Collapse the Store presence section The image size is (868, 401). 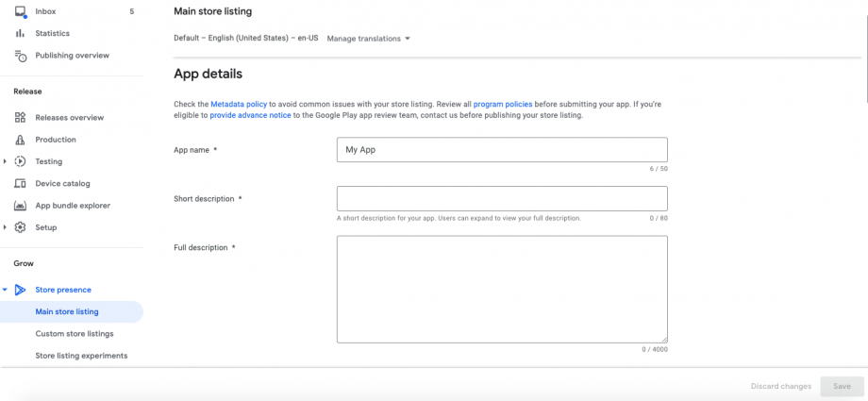6,290
